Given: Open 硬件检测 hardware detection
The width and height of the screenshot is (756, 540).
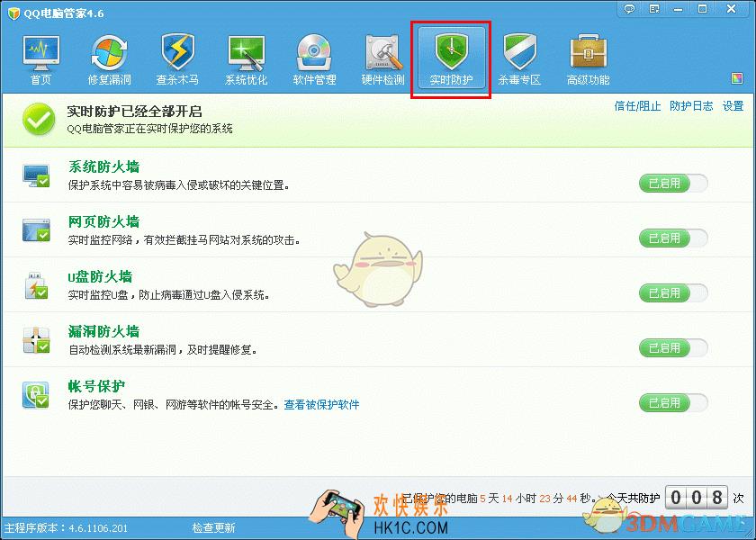Looking at the screenshot, I should pos(382,59).
